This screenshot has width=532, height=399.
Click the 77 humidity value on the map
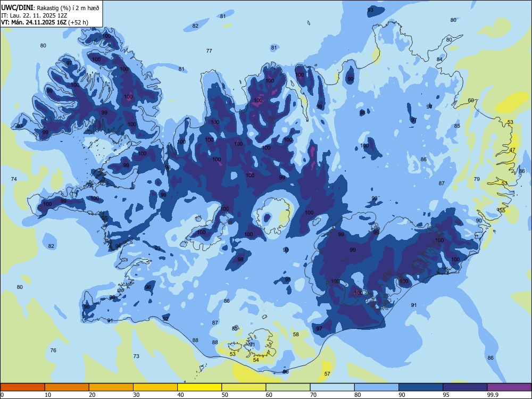click(209, 51)
